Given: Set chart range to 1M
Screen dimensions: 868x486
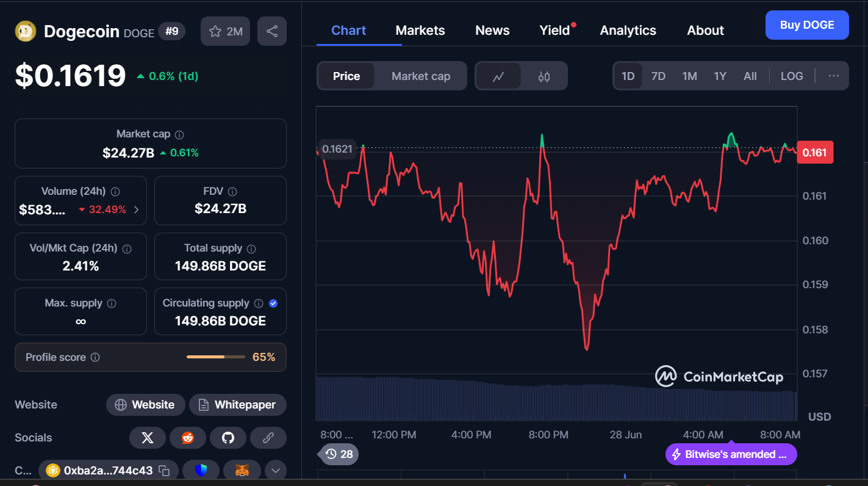Looking at the screenshot, I should [689, 76].
